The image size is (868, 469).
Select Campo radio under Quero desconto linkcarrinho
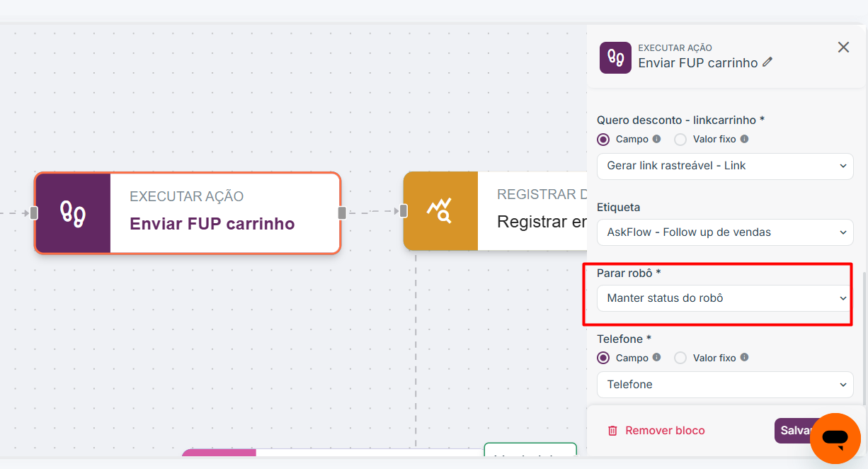click(x=603, y=140)
